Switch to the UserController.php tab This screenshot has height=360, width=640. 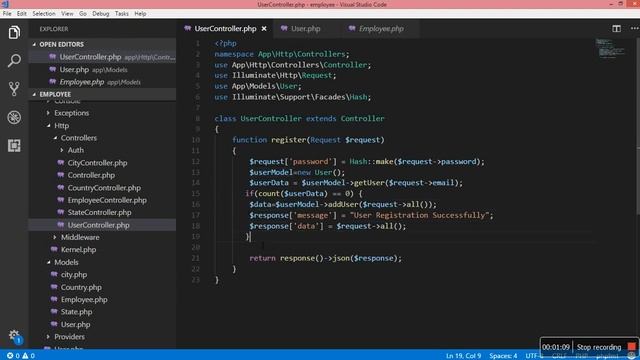[x=225, y=29]
